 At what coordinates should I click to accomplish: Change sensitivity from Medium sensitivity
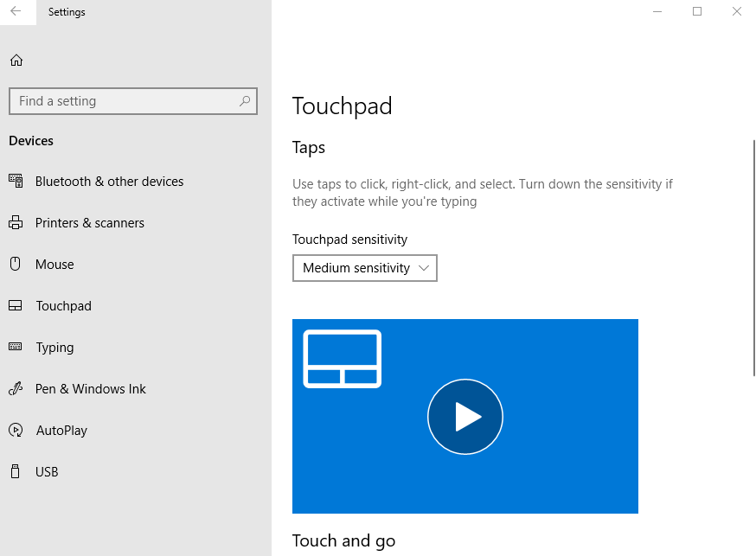tap(364, 268)
